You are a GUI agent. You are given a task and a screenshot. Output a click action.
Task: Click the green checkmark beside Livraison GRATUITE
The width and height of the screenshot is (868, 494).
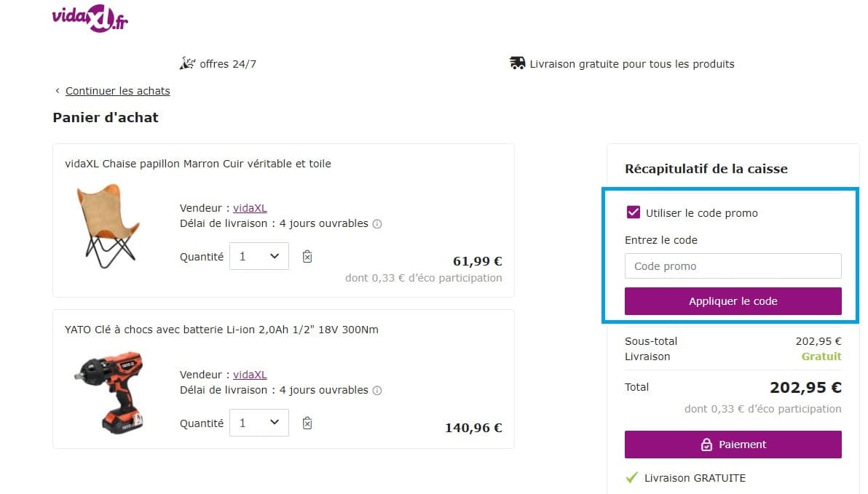(x=631, y=478)
